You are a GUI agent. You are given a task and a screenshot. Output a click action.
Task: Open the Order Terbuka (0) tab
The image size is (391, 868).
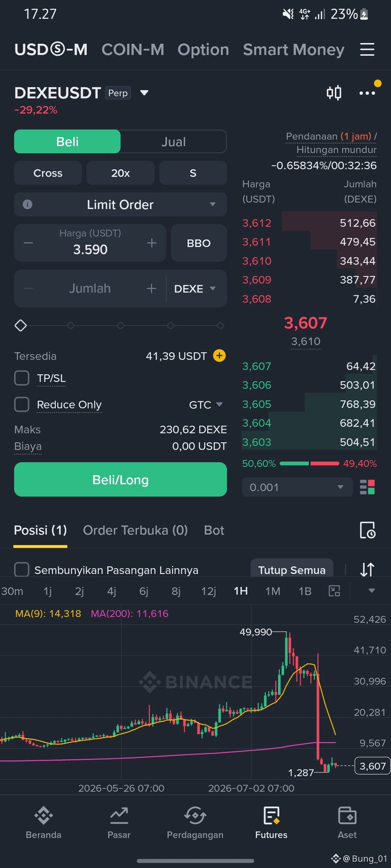(135, 530)
